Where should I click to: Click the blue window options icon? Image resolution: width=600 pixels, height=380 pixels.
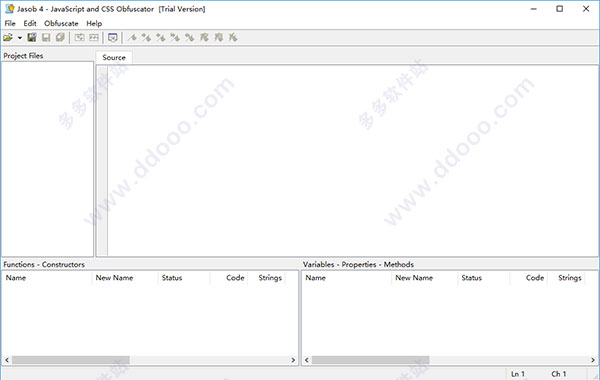click(x=112, y=38)
